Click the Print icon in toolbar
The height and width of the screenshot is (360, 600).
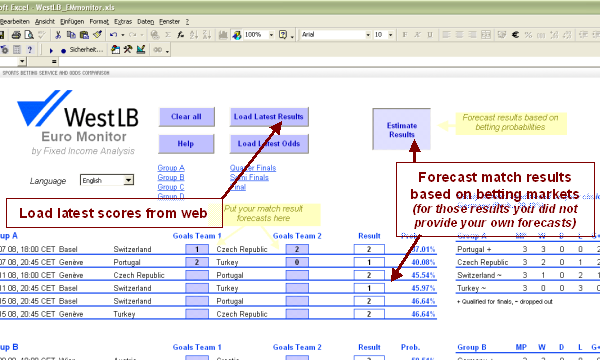coord(16,35)
